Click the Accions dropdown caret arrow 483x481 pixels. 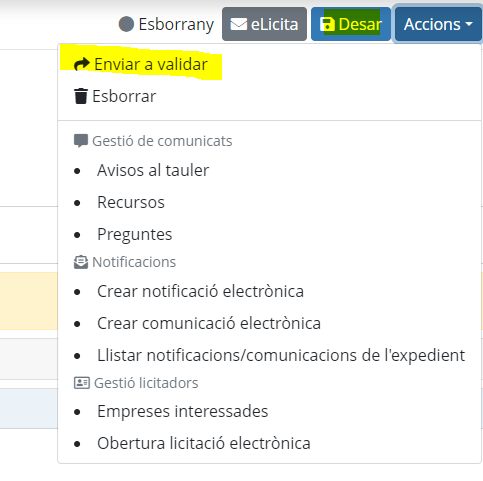click(469, 24)
